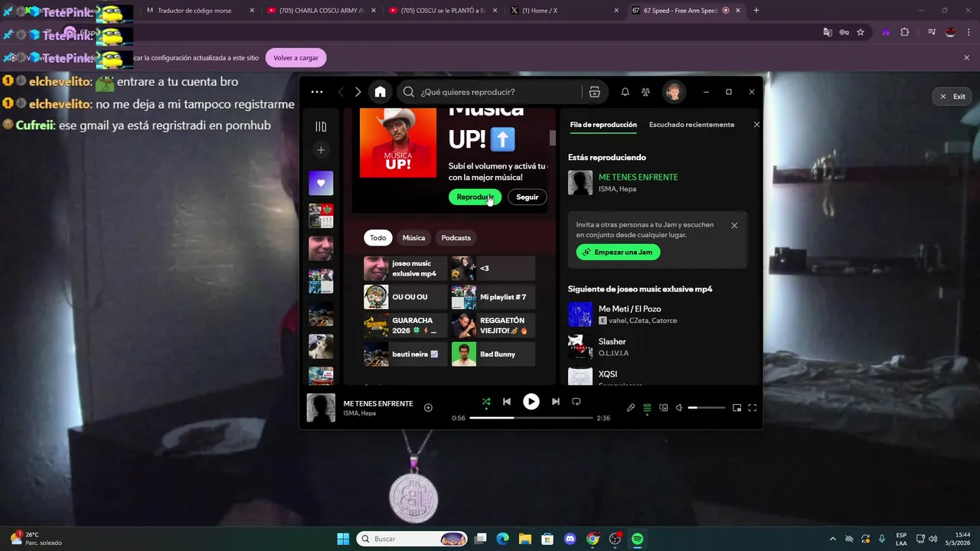Toggle shuffle playback
Screen dimensions: 980x551
tap(486, 402)
